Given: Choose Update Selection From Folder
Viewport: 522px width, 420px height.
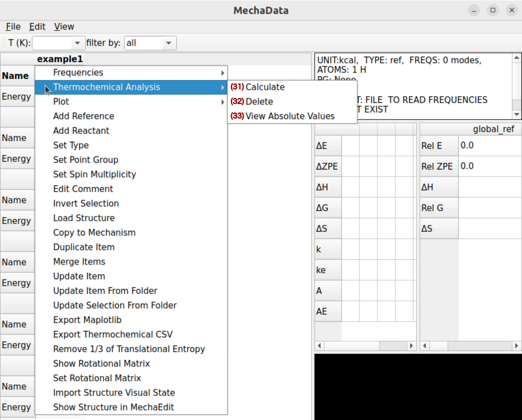Looking at the screenshot, I should [x=131, y=305].
